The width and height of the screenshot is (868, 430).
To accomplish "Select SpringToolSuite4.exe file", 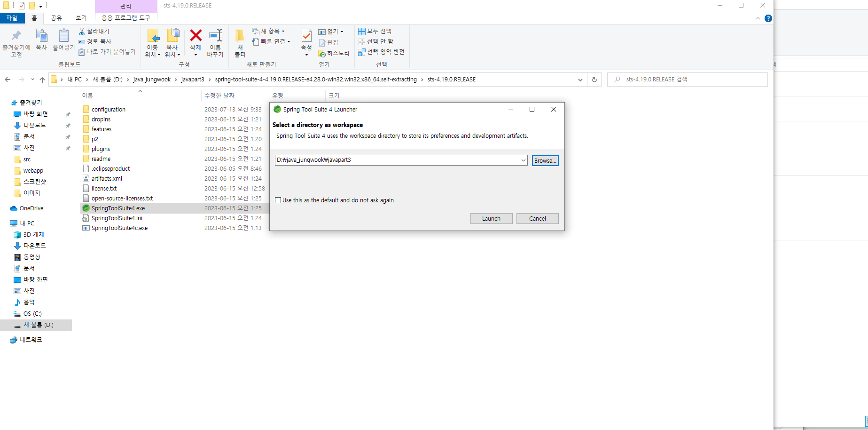I will 118,208.
